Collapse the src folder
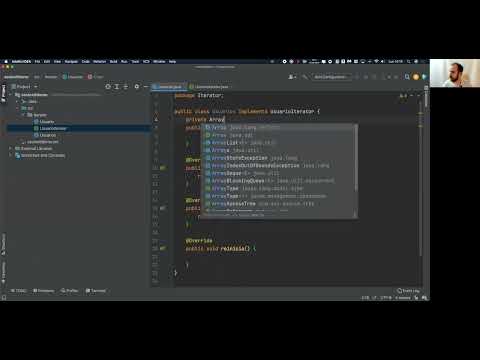 pos(17,108)
